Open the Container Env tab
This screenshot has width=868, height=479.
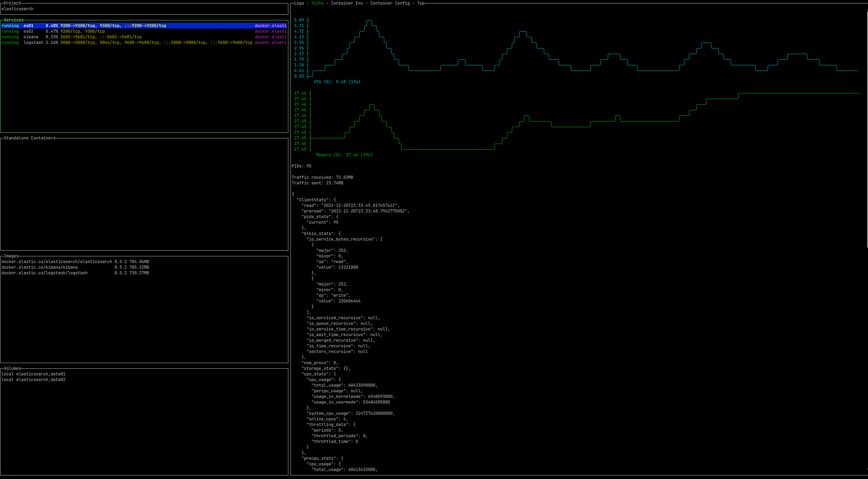(x=347, y=3)
